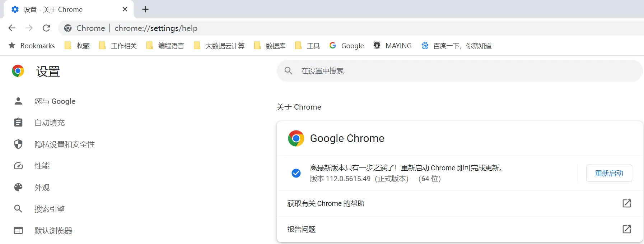Click the Google Chrome title in the about card
The width and height of the screenshot is (644, 244).
tap(347, 138)
